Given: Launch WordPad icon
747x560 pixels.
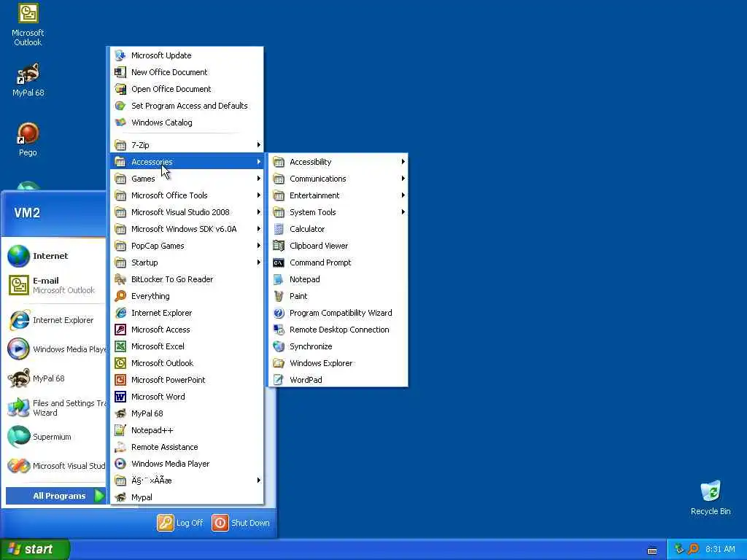Looking at the screenshot, I should pyautogui.click(x=279, y=380).
